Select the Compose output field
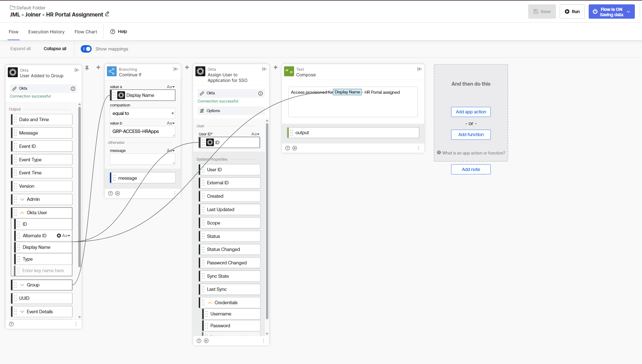The image size is (642, 364). [353, 133]
